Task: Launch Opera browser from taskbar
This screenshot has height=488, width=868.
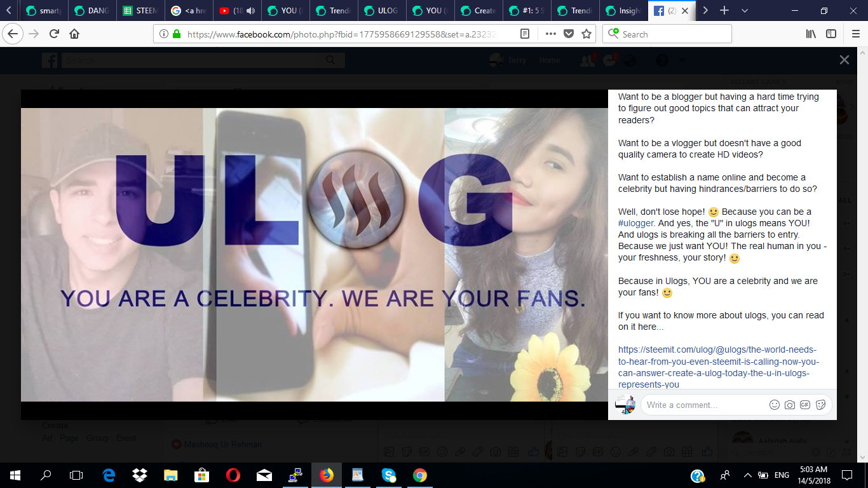Action: [x=233, y=475]
